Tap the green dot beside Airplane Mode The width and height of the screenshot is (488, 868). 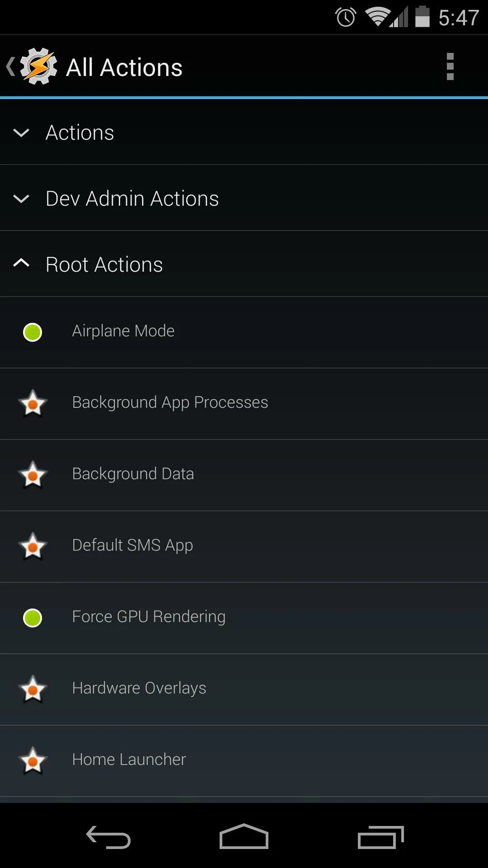pyautogui.click(x=33, y=332)
